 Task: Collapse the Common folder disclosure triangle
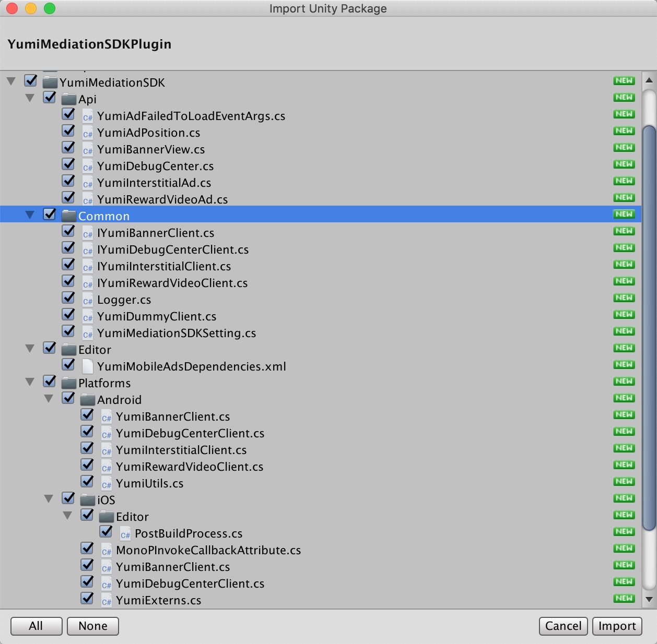click(x=30, y=215)
